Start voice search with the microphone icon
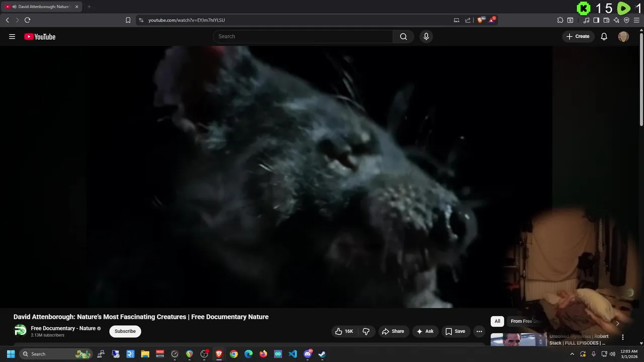This screenshot has height=362, width=644. (426, 36)
